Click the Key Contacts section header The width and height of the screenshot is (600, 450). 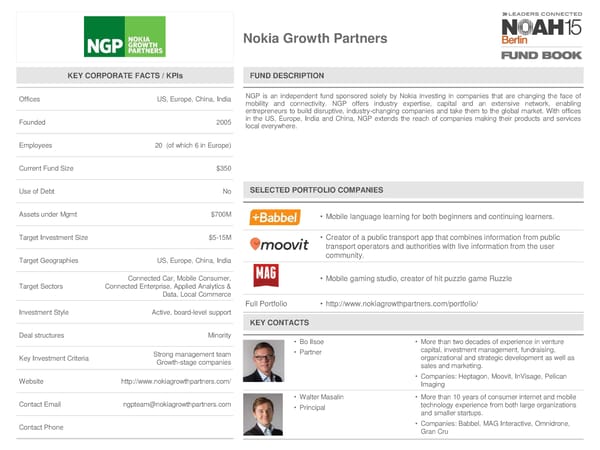coord(279,323)
